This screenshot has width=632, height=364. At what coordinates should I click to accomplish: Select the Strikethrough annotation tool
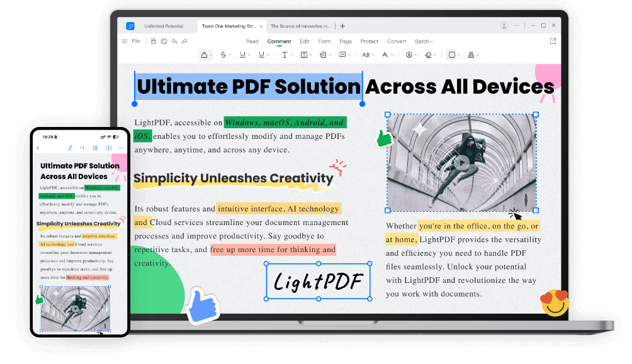tap(223, 55)
